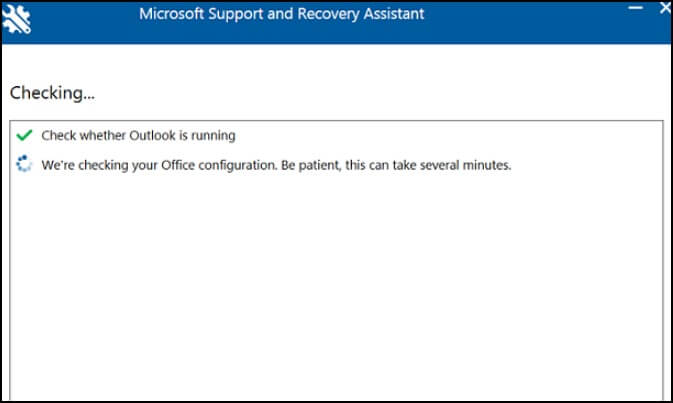
Task: Select the Checking... heading text
Action: [52, 93]
